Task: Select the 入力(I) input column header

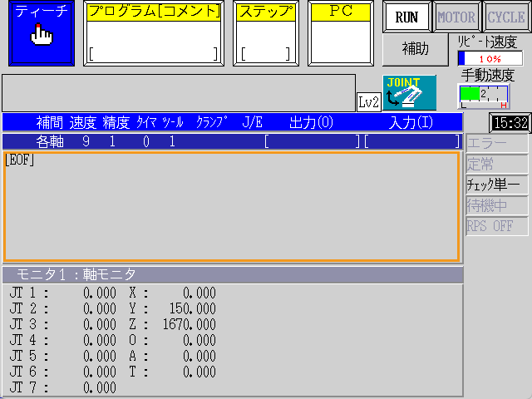Action: 411,122
